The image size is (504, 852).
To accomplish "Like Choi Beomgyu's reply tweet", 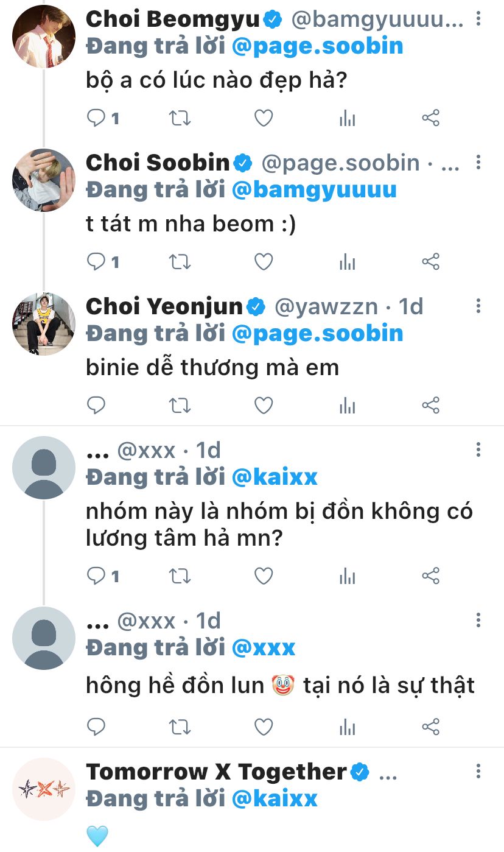I will [x=263, y=118].
